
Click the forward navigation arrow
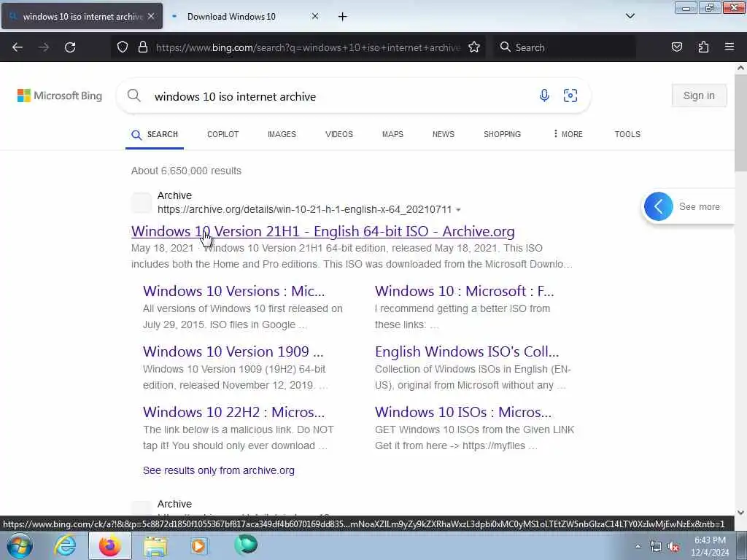(43, 47)
